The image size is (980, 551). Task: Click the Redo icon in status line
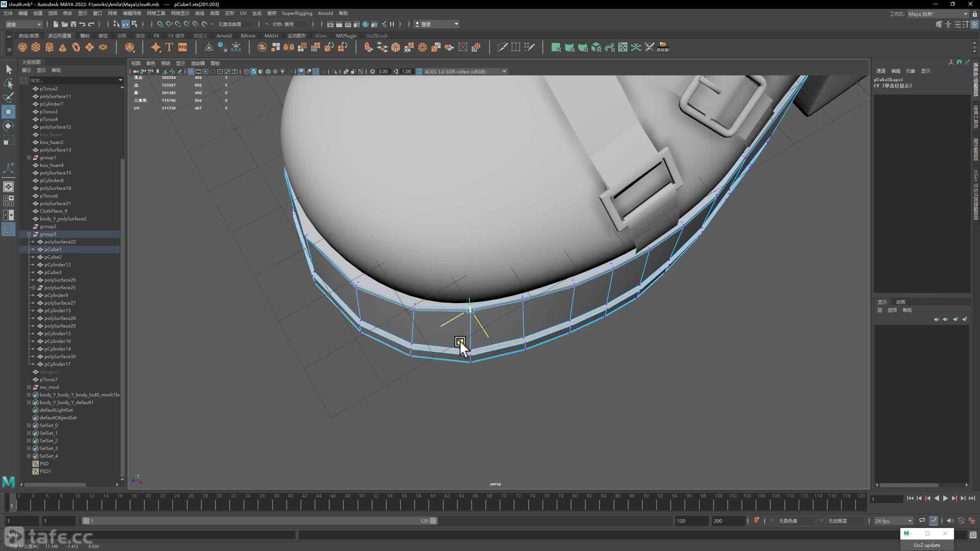pyautogui.click(x=91, y=24)
